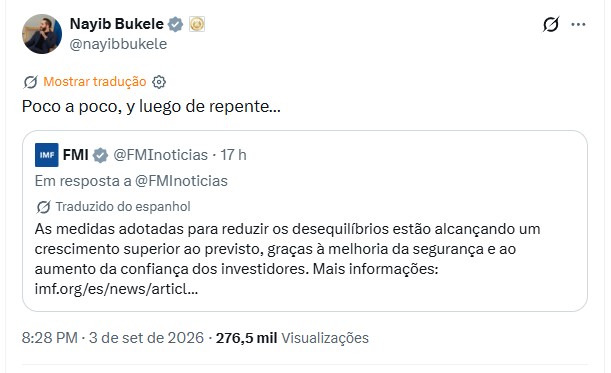Click the blue verified badge beside Nayib Bukele

(x=175, y=25)
